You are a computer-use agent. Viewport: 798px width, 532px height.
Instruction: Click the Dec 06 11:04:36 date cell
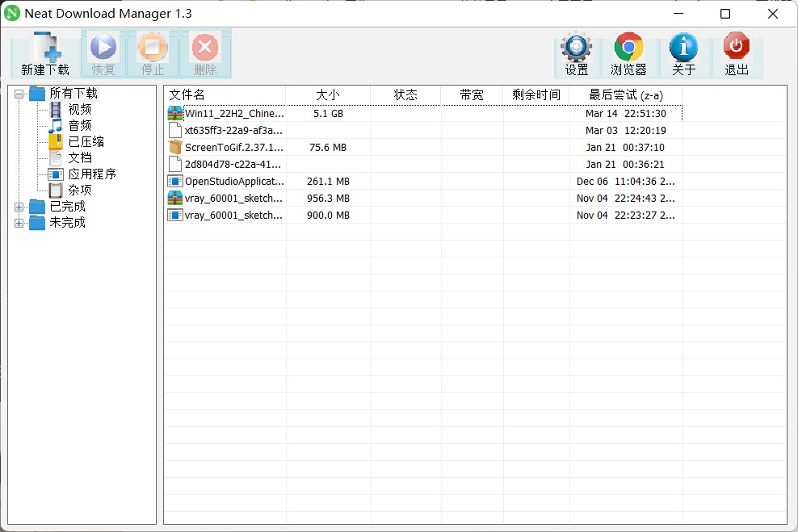[625, 181]
